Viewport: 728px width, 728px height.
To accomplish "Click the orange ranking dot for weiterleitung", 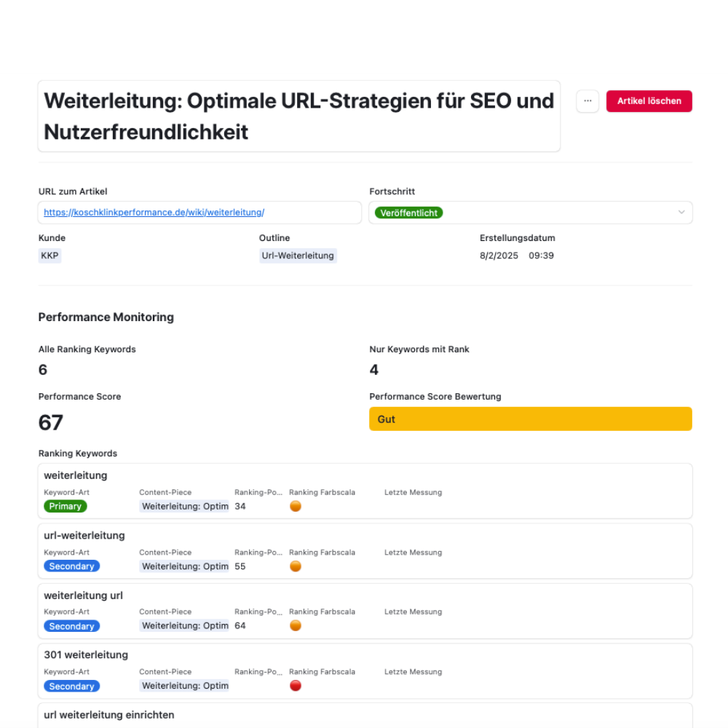I will [x=296, y=506].
